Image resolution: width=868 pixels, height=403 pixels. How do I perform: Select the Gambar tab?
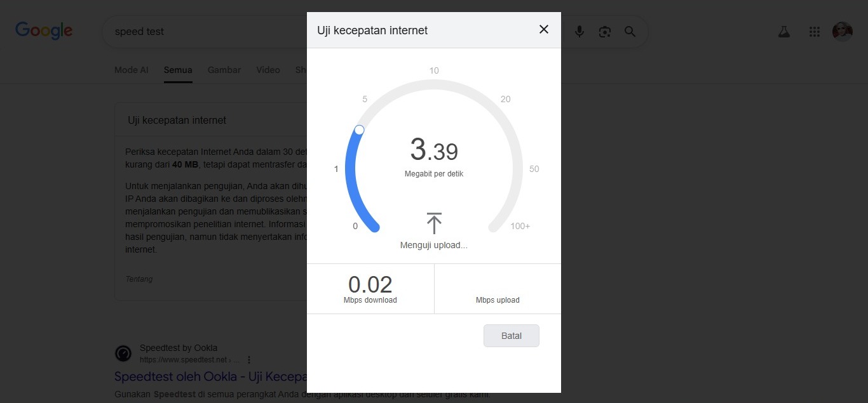224,70
